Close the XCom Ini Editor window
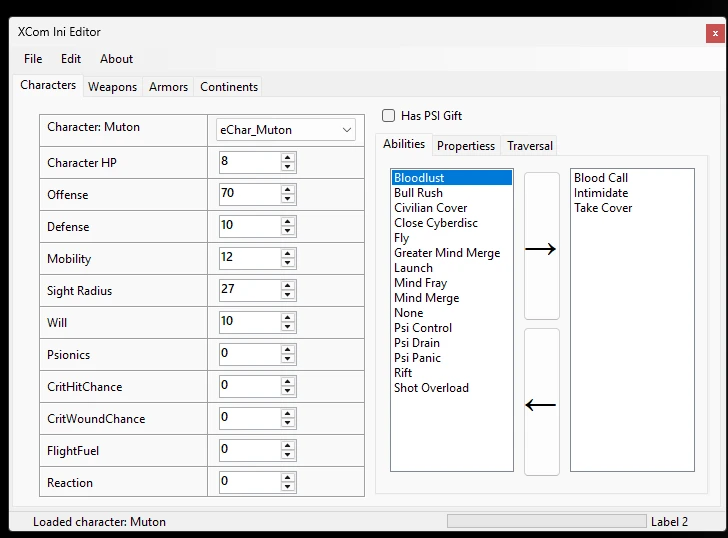The image size is (728, 538). pyautogui.click(x=714, y=32)
